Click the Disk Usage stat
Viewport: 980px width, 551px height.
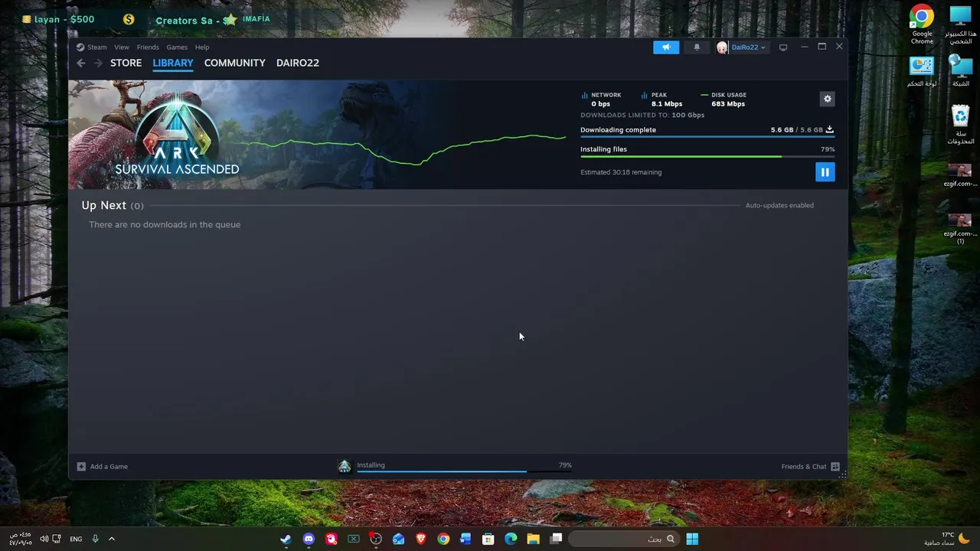(x=724, y=99)
